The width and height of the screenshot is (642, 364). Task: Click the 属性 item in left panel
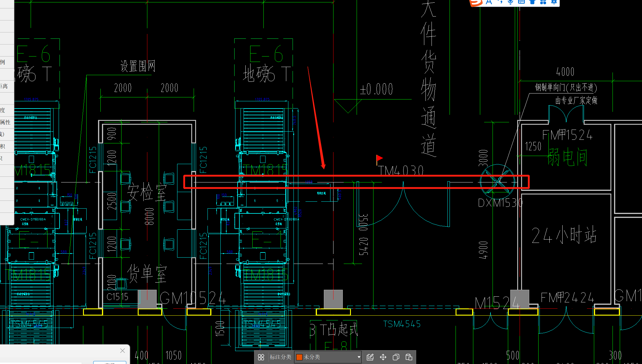(5, 122)
